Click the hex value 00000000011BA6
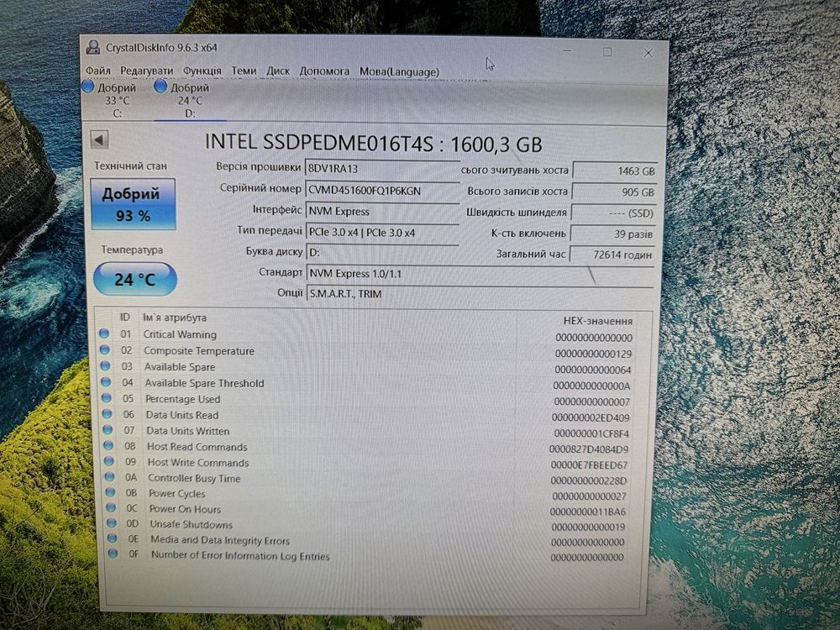This screenshot has width=840, height=630. click(588, 512)
